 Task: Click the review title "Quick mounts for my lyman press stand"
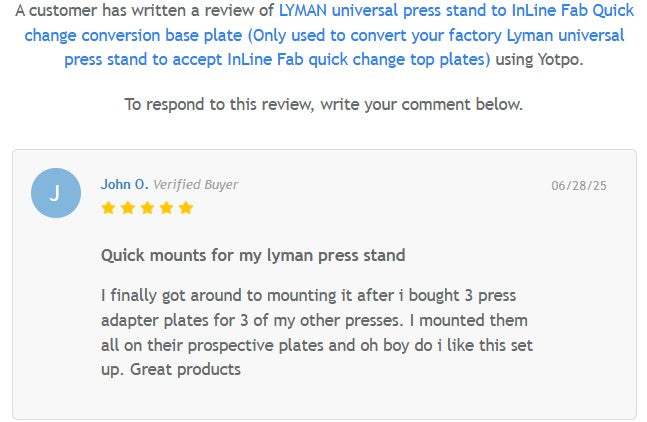tap(253, 255)
